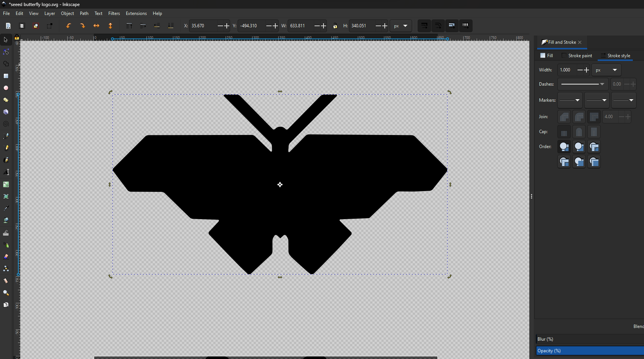Raise selection to top
Viewport: 644px width, 359px height.
129,26
